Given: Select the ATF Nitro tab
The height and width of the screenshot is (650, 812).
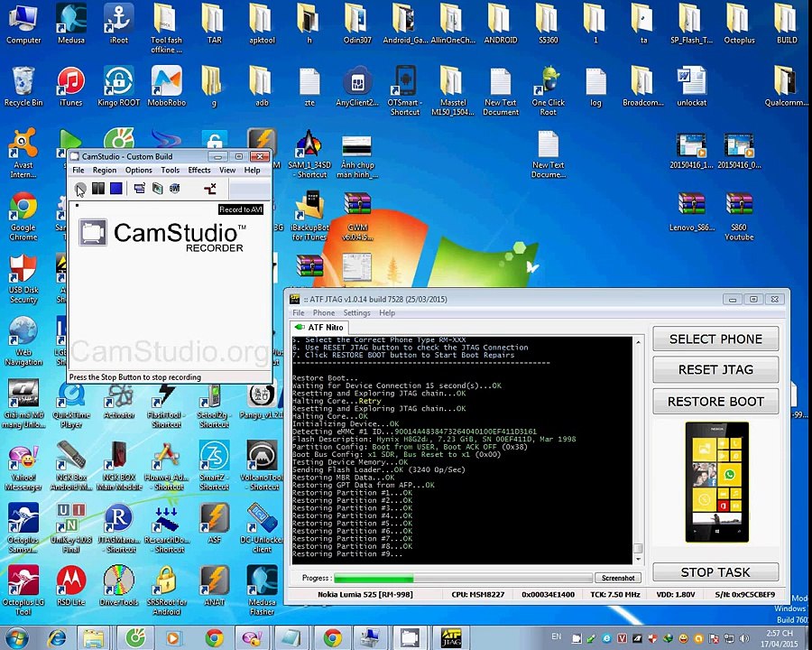Looking at the screenshot, I should (x=318, y=327).
